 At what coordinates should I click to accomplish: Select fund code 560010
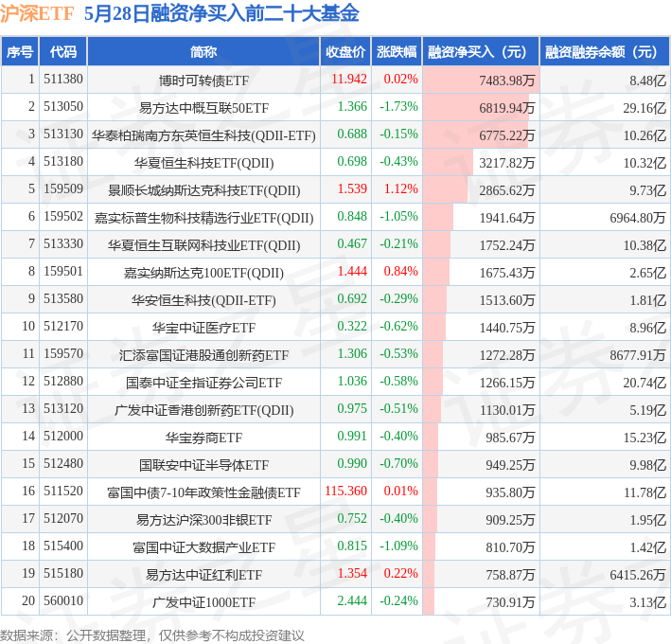pyautogui.click(x=63, y=600)
